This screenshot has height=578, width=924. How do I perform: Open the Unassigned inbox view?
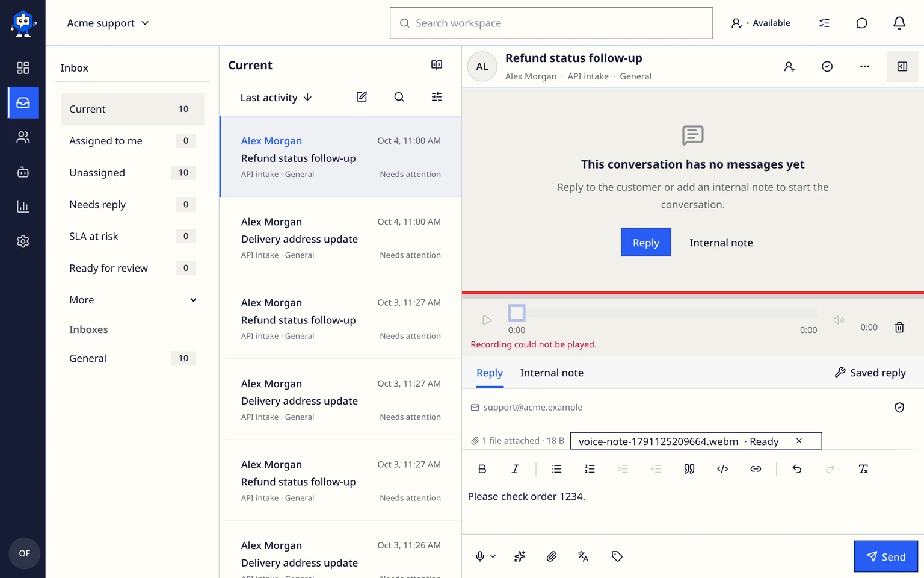pos(132,173)
